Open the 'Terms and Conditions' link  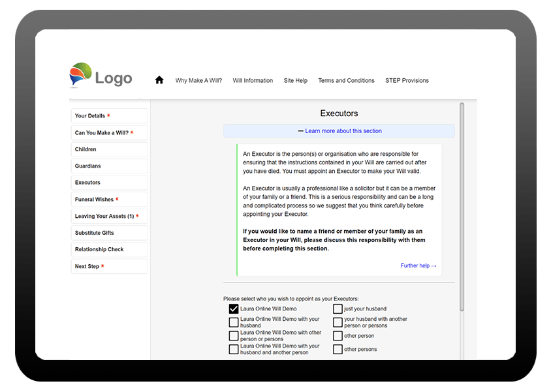pyautogui.click(x=346, y=81)
